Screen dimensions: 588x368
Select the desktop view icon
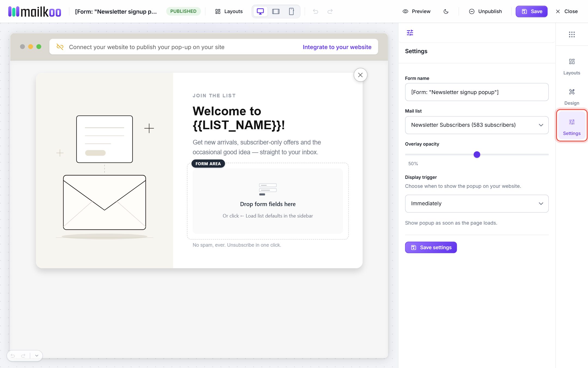[260, 11]
